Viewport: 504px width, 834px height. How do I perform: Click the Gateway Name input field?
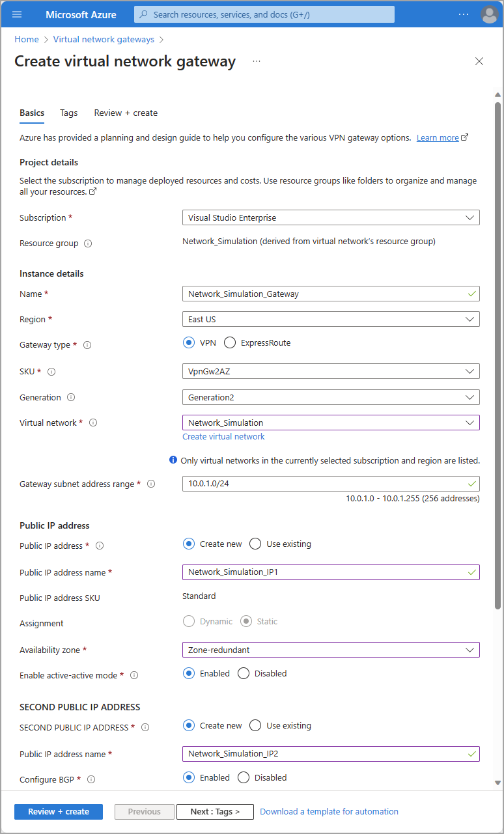(326, 294)
